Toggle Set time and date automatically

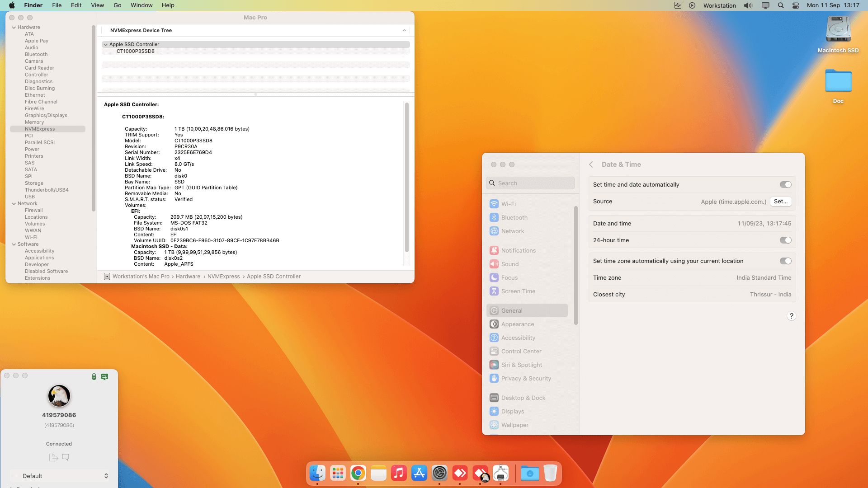(785, 184)
